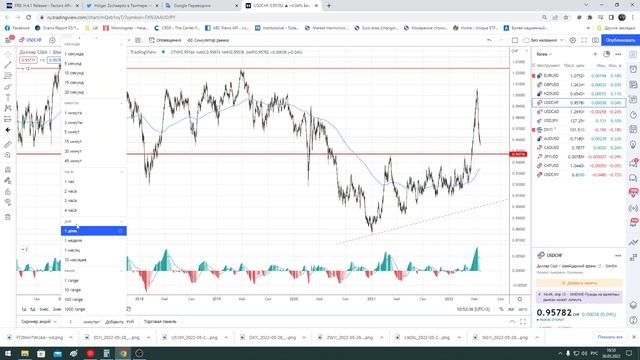This screenshot has width=640, height=360.
Task: Open the chat messages sidebar icon
Action: 633,178
